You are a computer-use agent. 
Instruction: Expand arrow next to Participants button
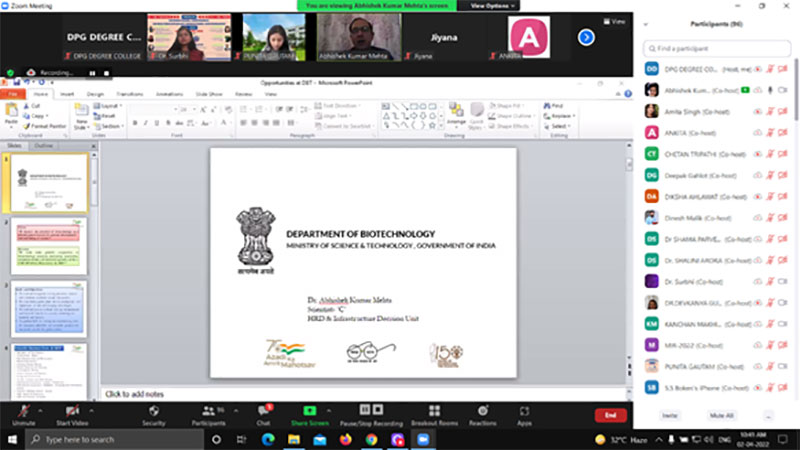236,410
